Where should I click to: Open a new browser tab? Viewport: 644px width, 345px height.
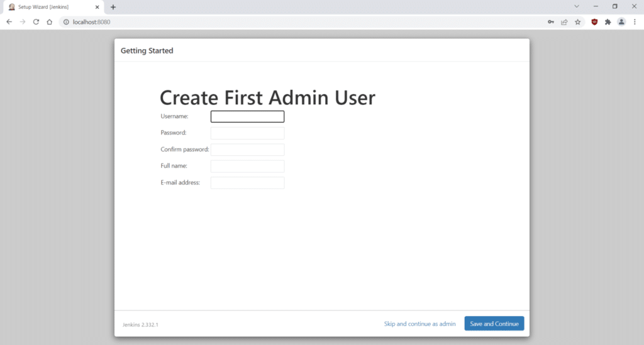pos(113,7)
